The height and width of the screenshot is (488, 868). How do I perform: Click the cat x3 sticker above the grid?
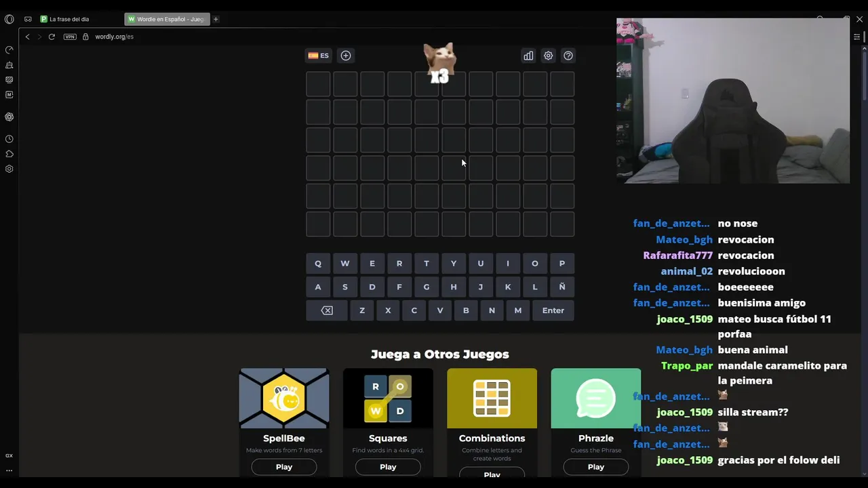pos(439,64)
